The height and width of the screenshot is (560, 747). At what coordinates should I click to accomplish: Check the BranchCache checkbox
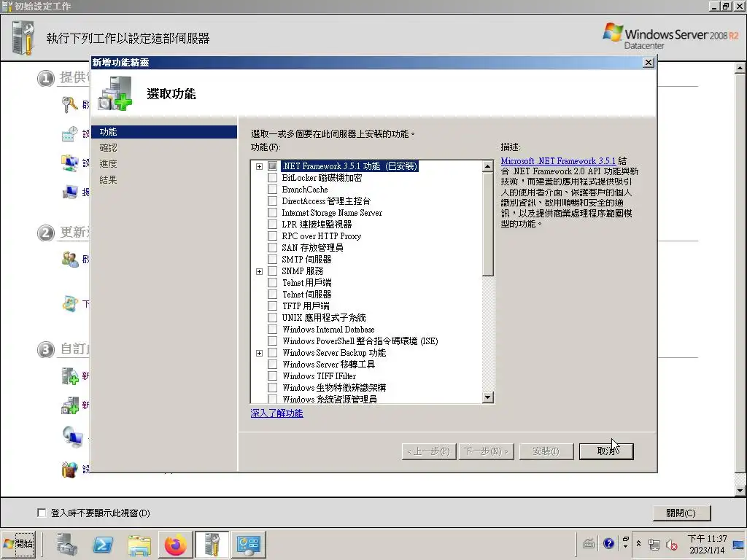click(273, 190)
